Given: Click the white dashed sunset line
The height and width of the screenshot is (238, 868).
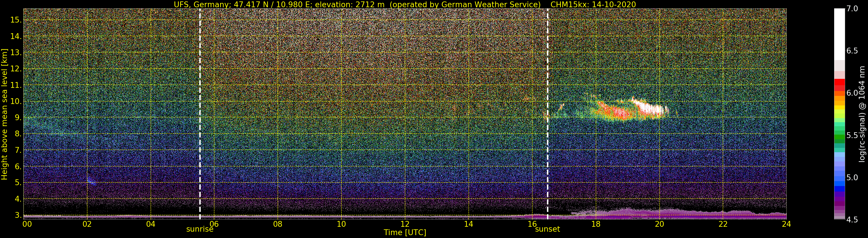Looking at the screenshot, I should coord(547,114).
